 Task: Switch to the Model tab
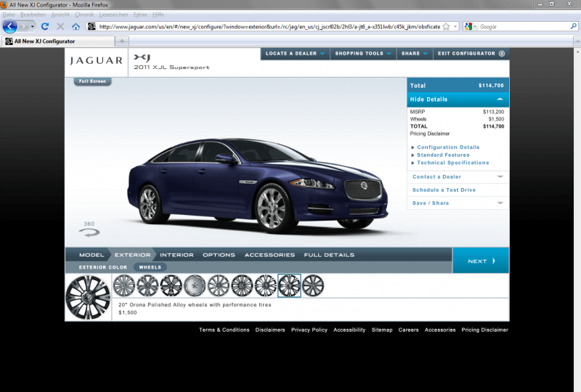click(x=92, y=255)
